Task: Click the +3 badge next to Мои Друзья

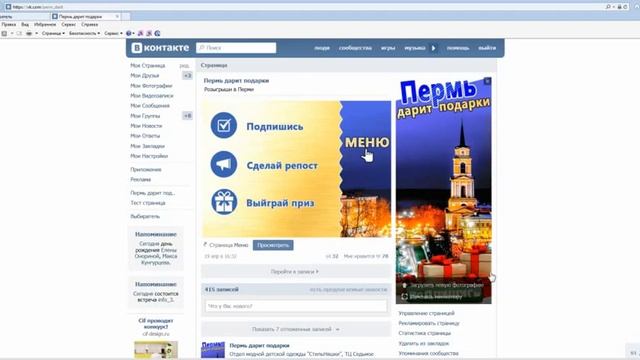Action: coord(187,76)
